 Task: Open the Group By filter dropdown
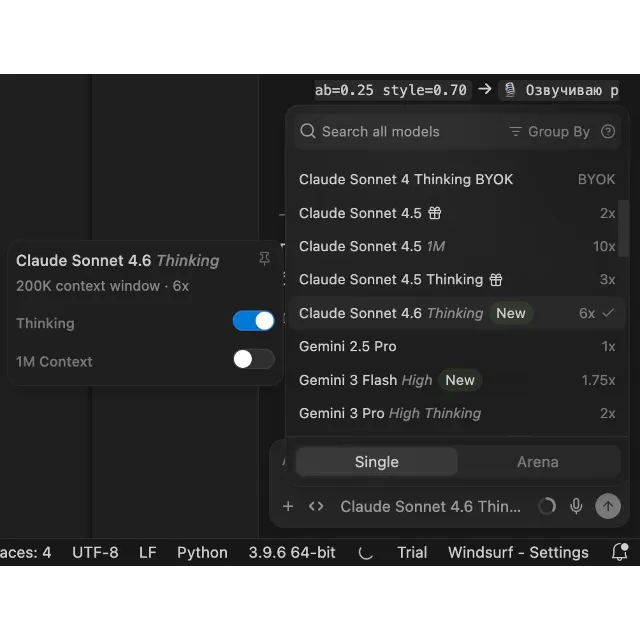(x=549, y=131)
